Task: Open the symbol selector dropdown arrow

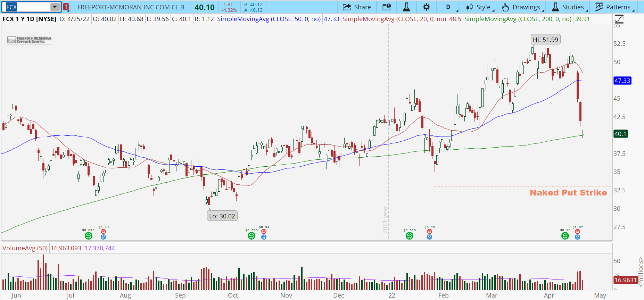Action: [55, 7]
